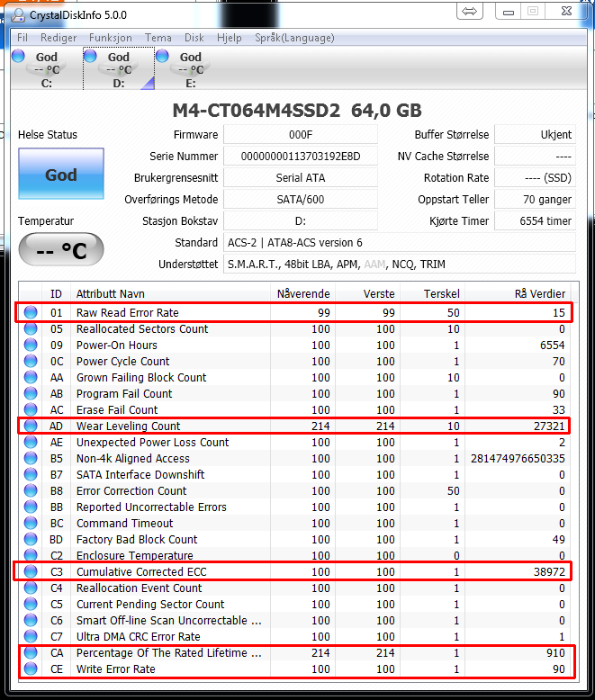Click raw value 27321 of Wear Leveling
This screenshot has width=595, height=700.
549,426
